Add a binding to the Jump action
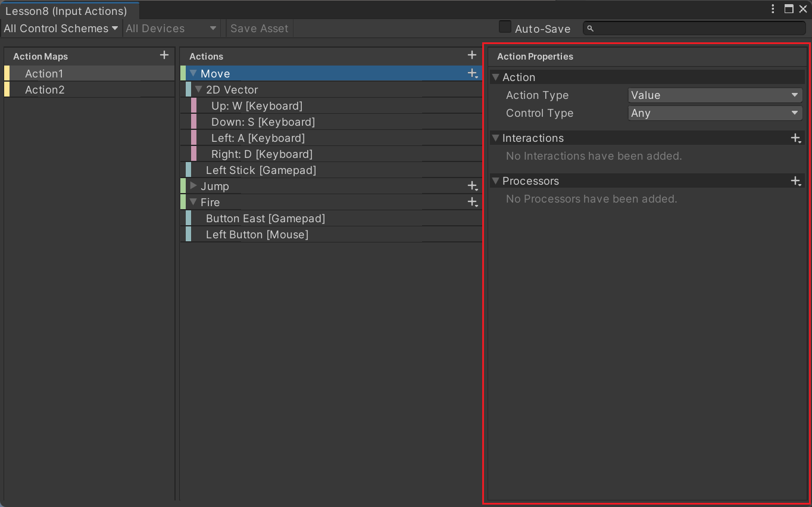This screenshot has height=507, width=812. tap(472, 186)
